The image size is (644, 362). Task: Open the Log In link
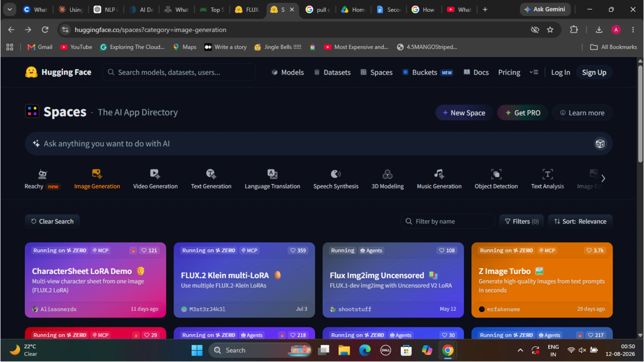point(561,72)
